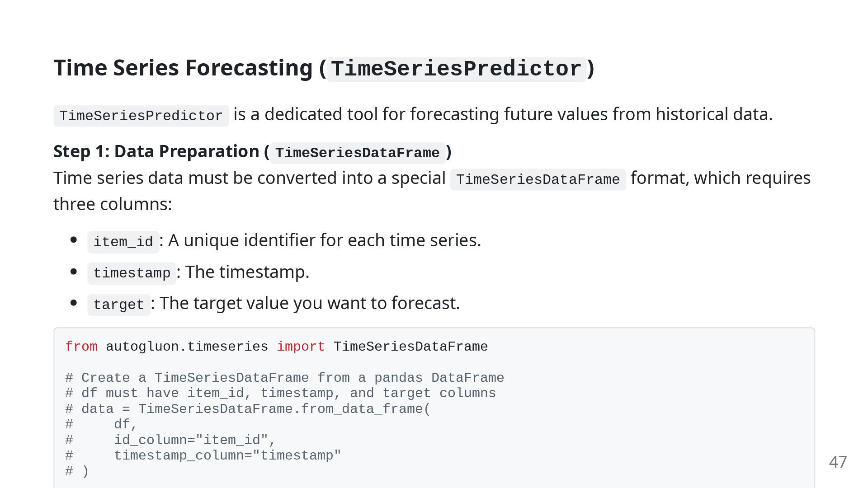
Task: Click the 'import' keyword in the code block
Action: coord(301,347)
